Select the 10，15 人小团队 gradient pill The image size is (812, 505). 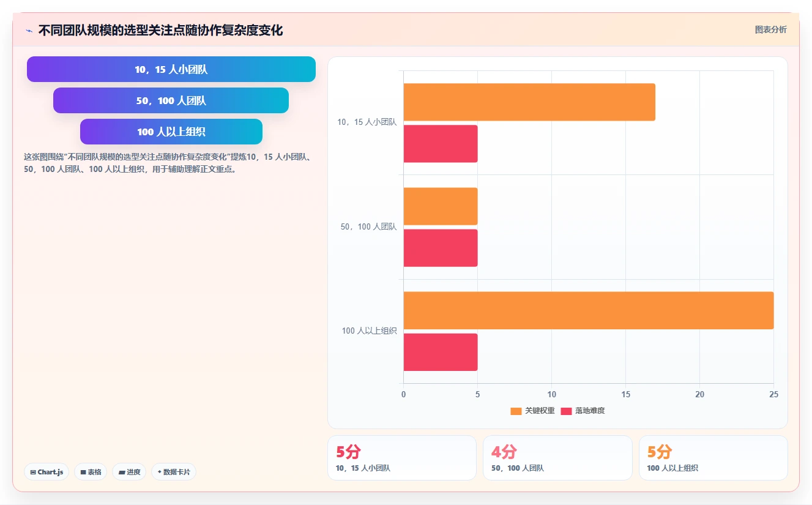171,69
